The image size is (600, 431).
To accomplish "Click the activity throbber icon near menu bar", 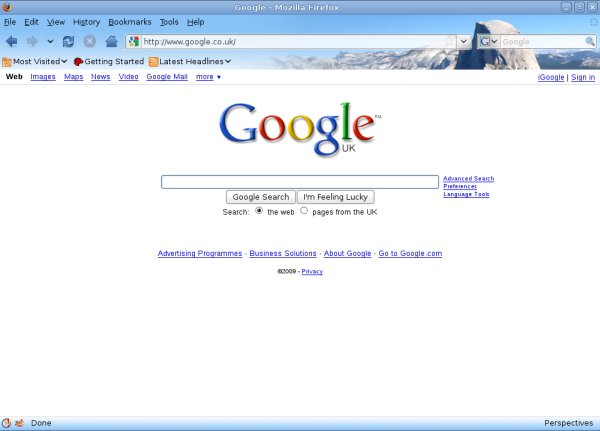I will click(x=593, y=22).
